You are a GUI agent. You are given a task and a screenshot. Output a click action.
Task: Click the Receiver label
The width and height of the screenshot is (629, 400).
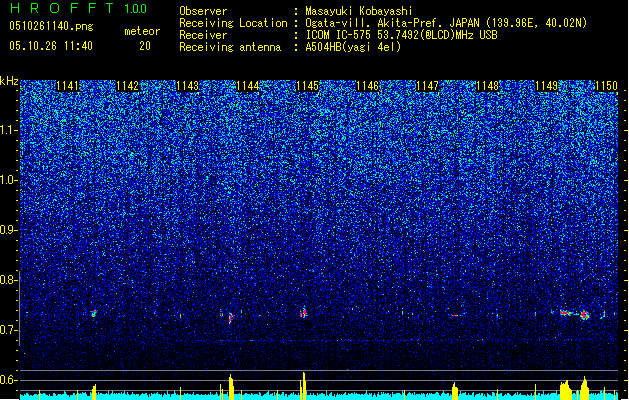pyautogui.click(x=203, y=35)
